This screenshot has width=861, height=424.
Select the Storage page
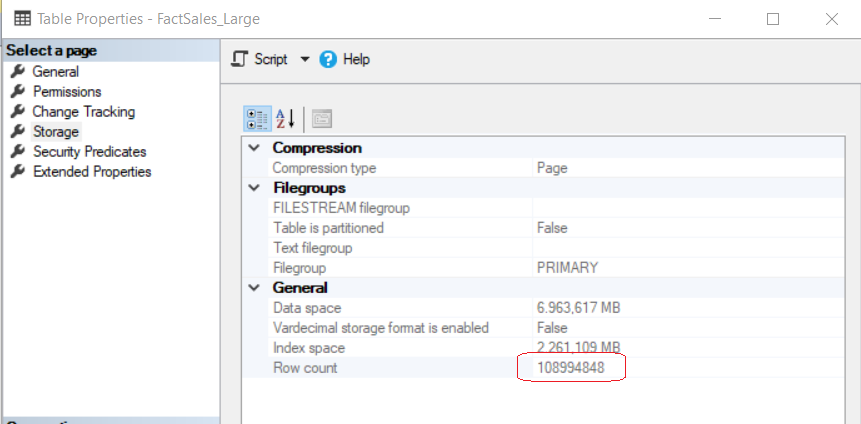click(55, 132)
